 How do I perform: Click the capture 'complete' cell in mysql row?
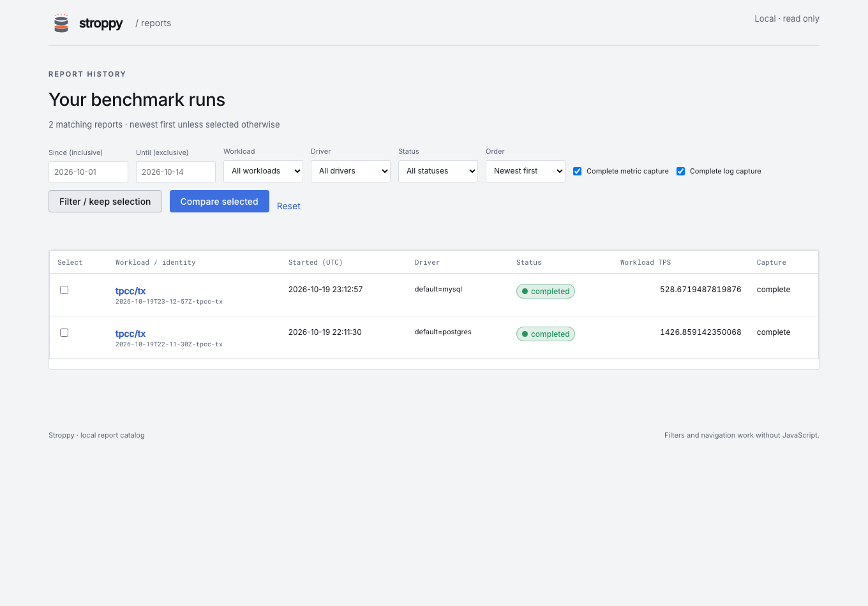pos(774,290)
